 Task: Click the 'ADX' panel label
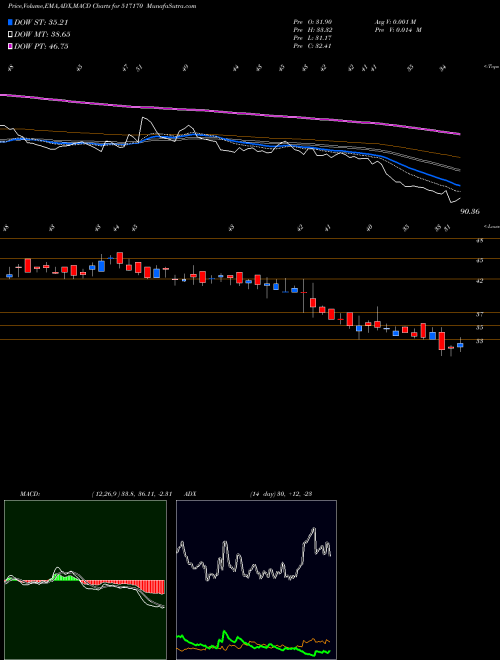coord(191,494)
